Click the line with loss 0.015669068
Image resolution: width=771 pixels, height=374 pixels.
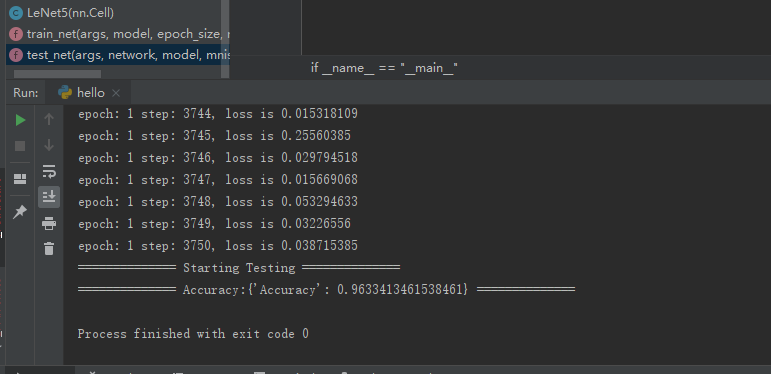(x=218, y=180)
